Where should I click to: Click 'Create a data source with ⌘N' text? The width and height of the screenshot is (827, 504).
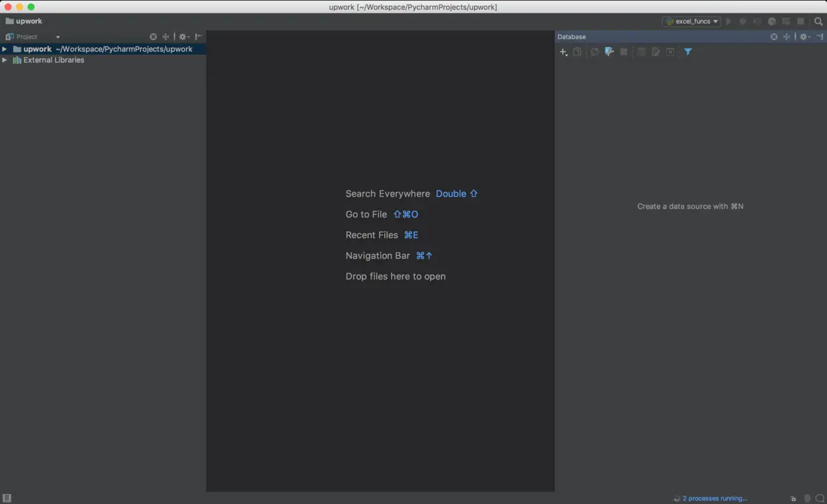pos(690,207)
